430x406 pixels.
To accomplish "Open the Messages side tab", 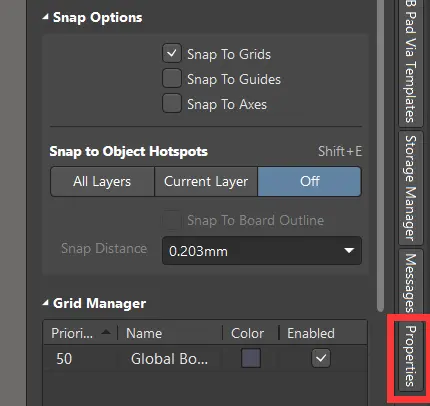I will (x=411, y=283).
